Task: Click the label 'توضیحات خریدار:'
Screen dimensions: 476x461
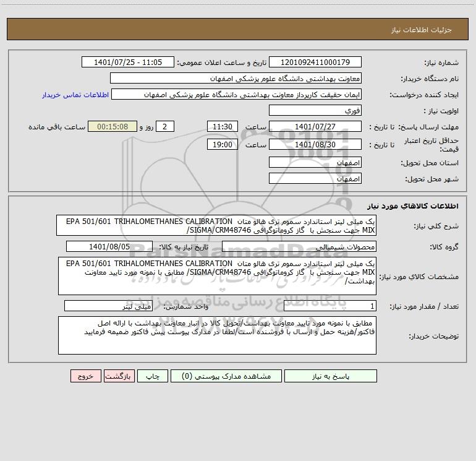Action: point(434,336)
